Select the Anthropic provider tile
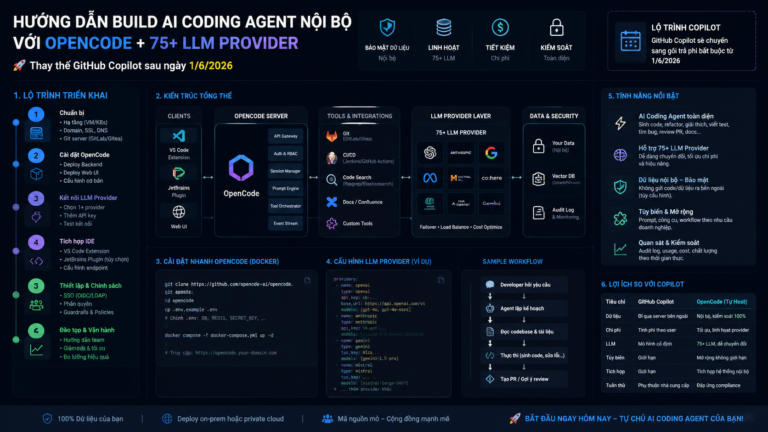This screenshot has width=768, height=432. tap(460, 153)
